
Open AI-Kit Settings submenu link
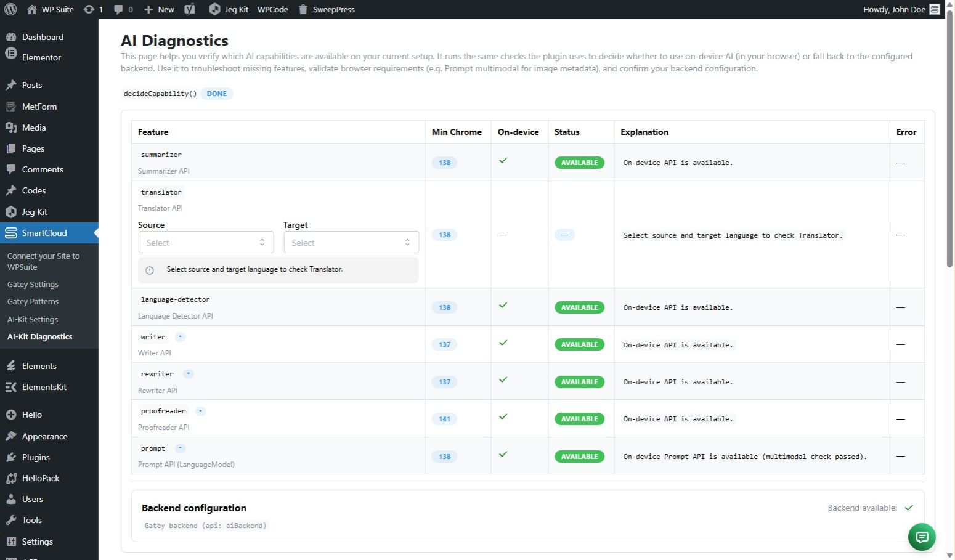coord(33,320)
